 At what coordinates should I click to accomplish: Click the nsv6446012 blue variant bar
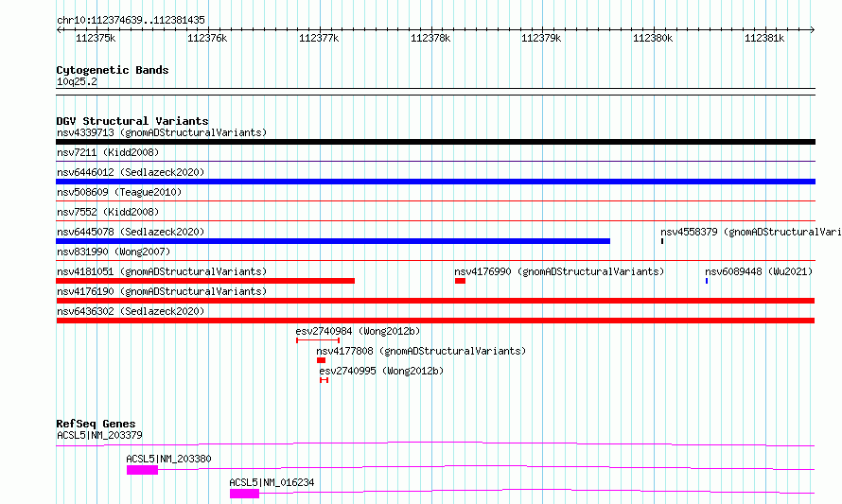(435, 182)
